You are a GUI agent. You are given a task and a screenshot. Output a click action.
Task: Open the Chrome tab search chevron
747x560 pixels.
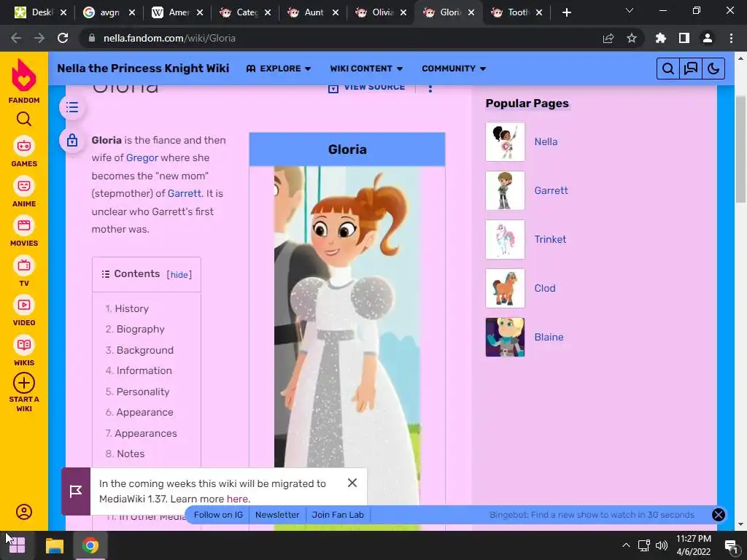click(x=630, y=10)
